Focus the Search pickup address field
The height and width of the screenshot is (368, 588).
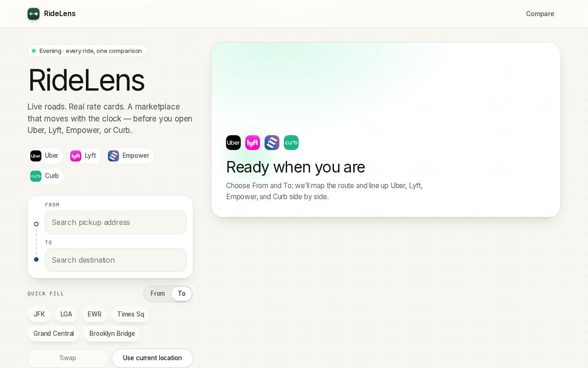tap(116, 223)
